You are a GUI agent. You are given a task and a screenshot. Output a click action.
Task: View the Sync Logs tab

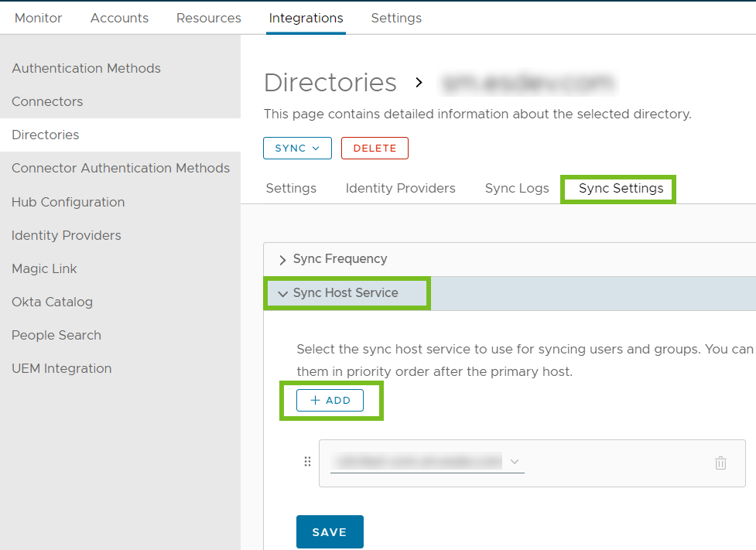point(517,188)
